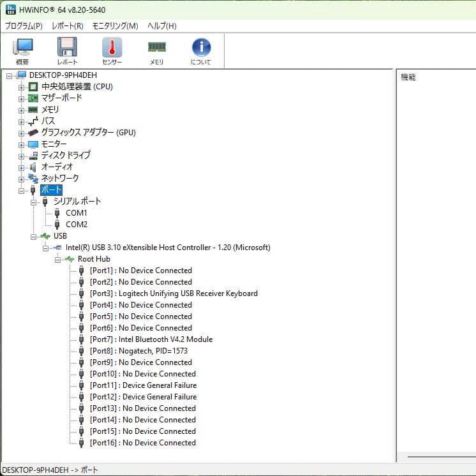Click the メモリ memory module icon

pos(156,50)
